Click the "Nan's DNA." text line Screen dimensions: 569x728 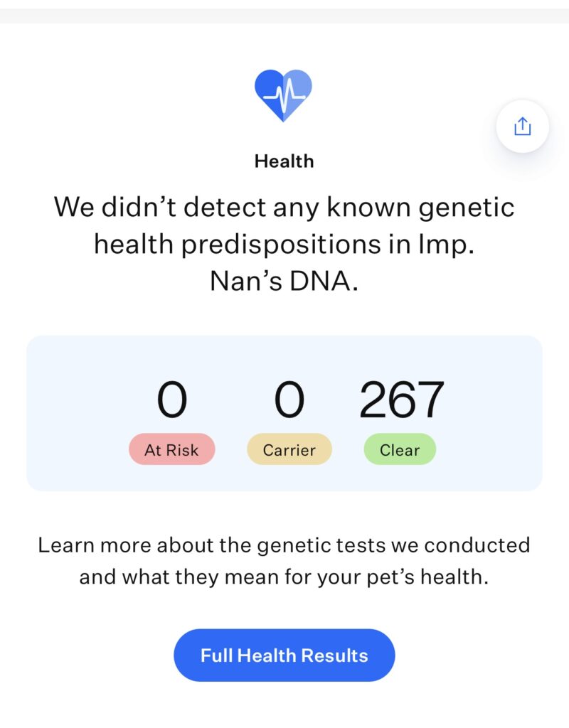click(x=284, y=282)
